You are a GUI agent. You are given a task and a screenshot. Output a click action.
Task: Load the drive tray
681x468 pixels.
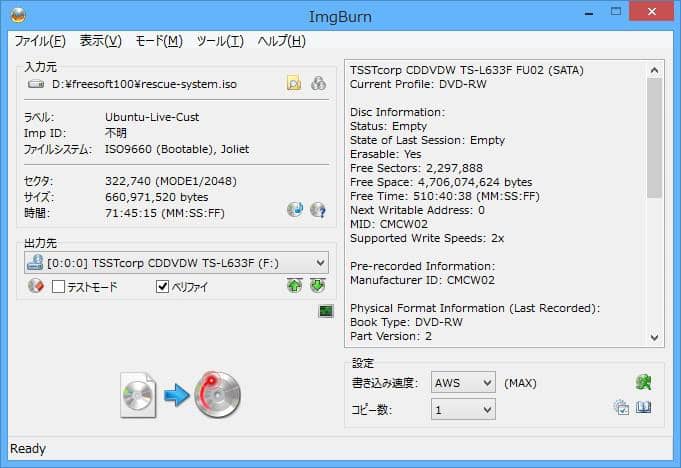tap(318, 286)
